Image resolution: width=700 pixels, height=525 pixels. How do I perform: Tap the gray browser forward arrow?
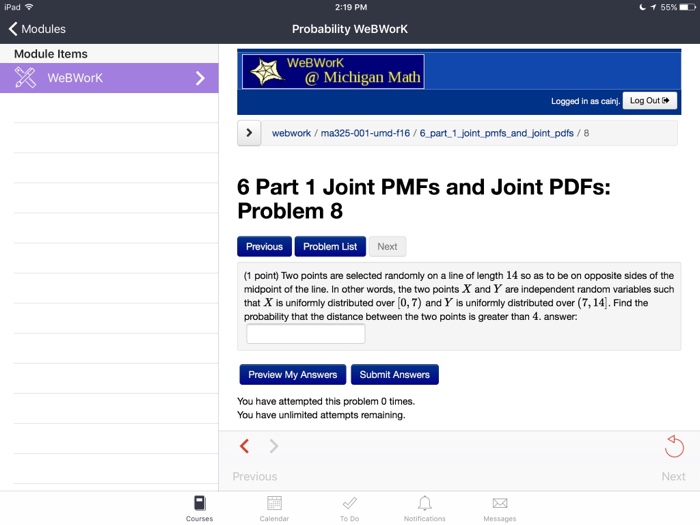[273, 446]
